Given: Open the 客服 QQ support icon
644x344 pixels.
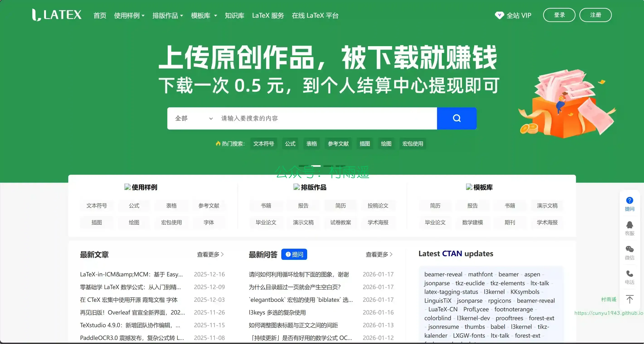Looking at the screenshot, I should pos(629,225).
